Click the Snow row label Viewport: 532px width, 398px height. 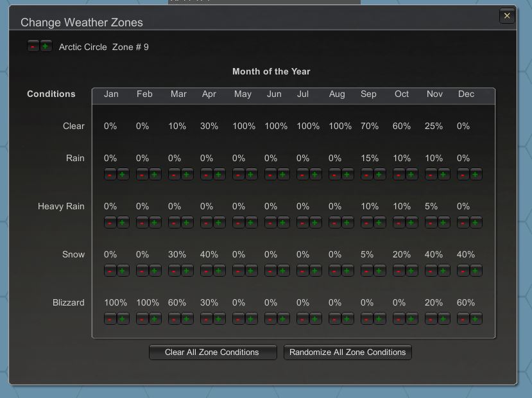[73, 254]
